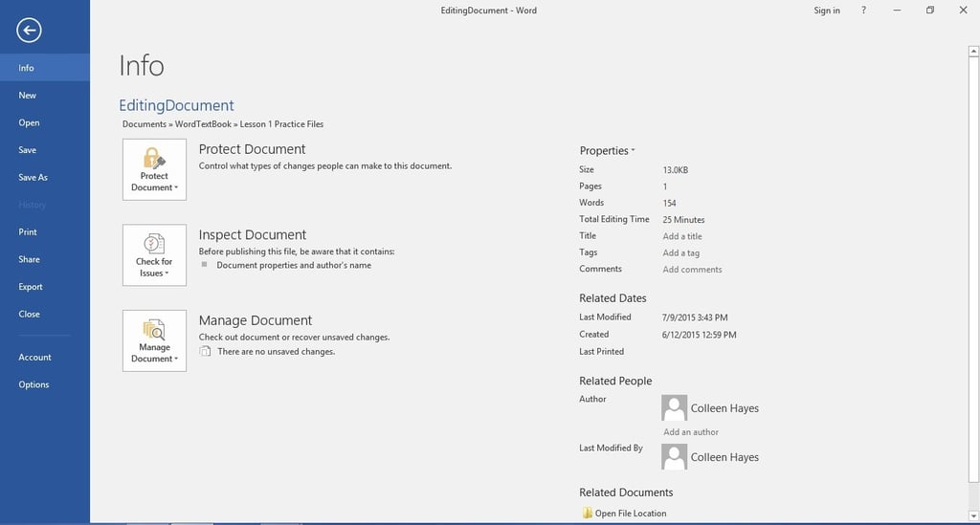Click 'Document properties and author's name' text
The image size is (980, 525).
(294, 265)
